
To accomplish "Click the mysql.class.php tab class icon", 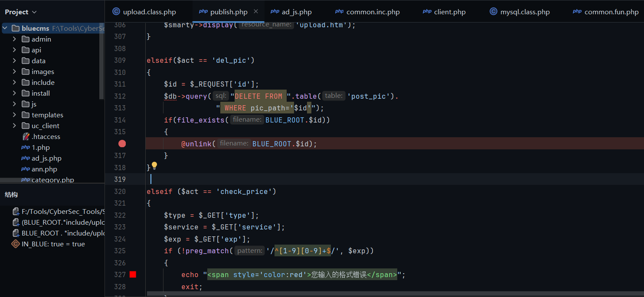I will [493, 12].
